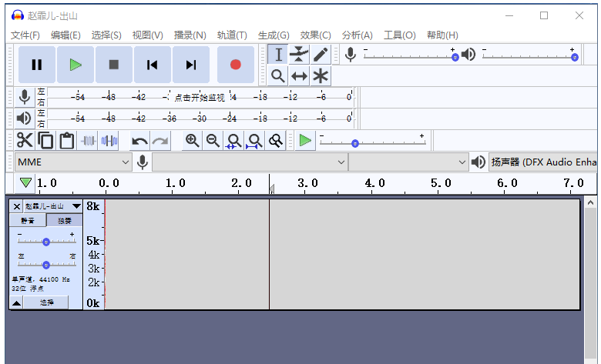The width and height of the screenshot is (601, 364).
Task: Click the Zoom In magnifier button
Action: coord(192,141)
